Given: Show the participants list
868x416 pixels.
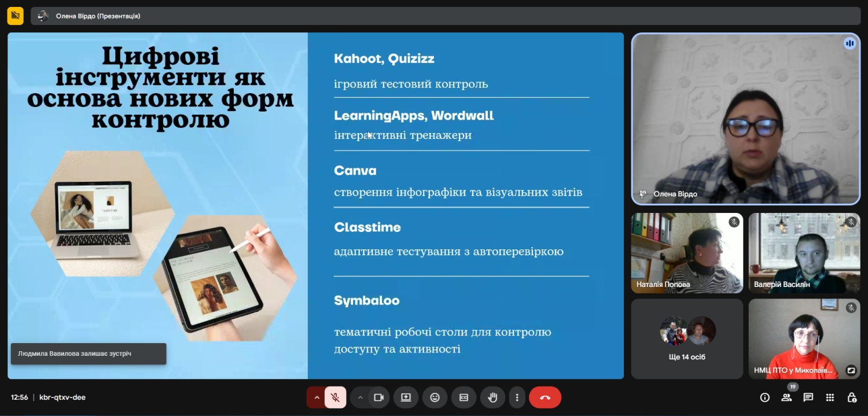Looking at the screenshot, I should (786, 397).
